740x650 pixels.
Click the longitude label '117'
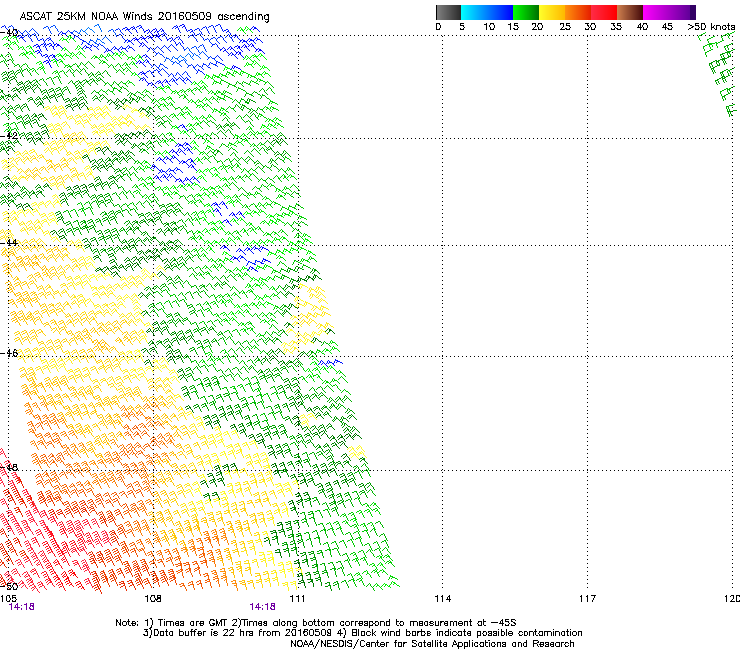[x=587, y=599]
